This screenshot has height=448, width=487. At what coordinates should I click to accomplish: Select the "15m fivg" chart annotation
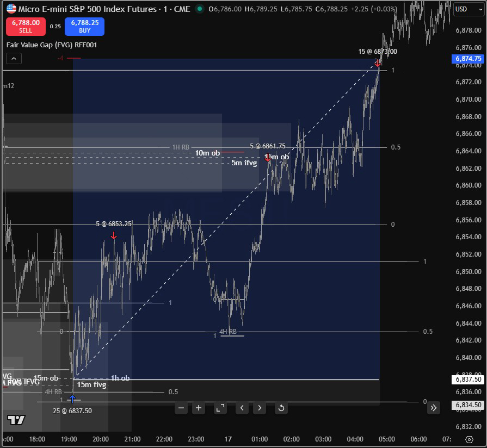coord(91,385)
